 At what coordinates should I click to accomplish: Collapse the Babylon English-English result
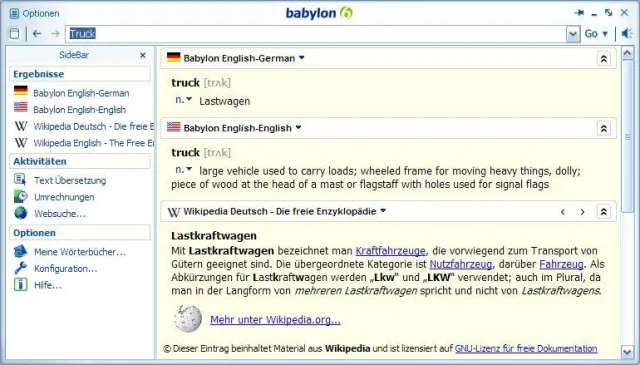(603, 129)
